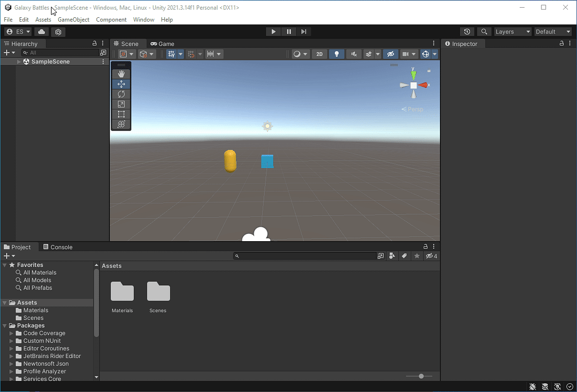Toggle scene lighting with the bulb icon
The image size is (577, 392).
(x=336, y=54)
